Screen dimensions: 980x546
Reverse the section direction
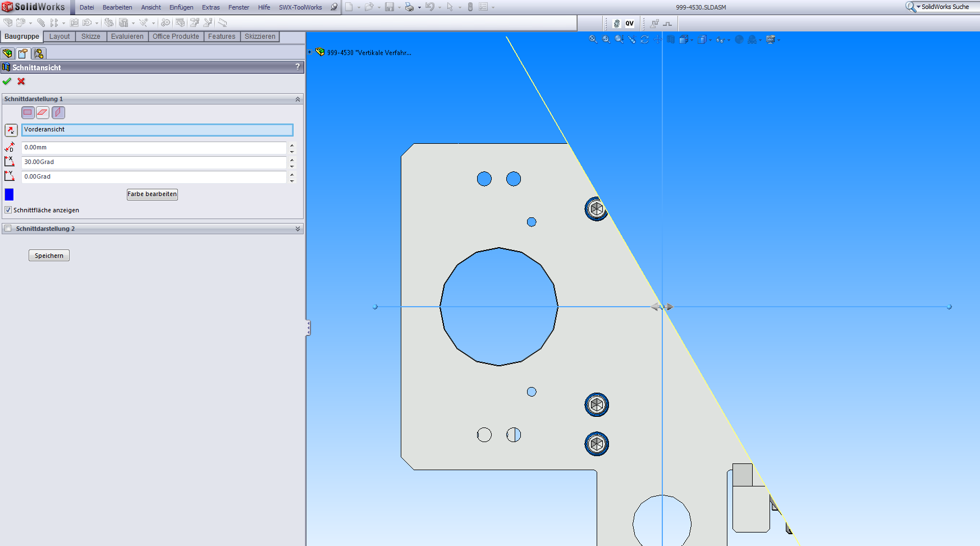tap(11, 130)
